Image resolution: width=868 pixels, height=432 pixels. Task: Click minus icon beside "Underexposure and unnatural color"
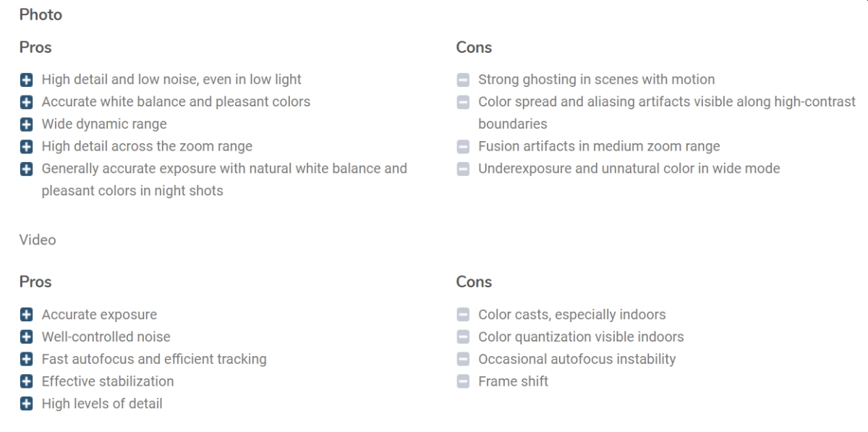pyautogui.click(x=463, y=169)
